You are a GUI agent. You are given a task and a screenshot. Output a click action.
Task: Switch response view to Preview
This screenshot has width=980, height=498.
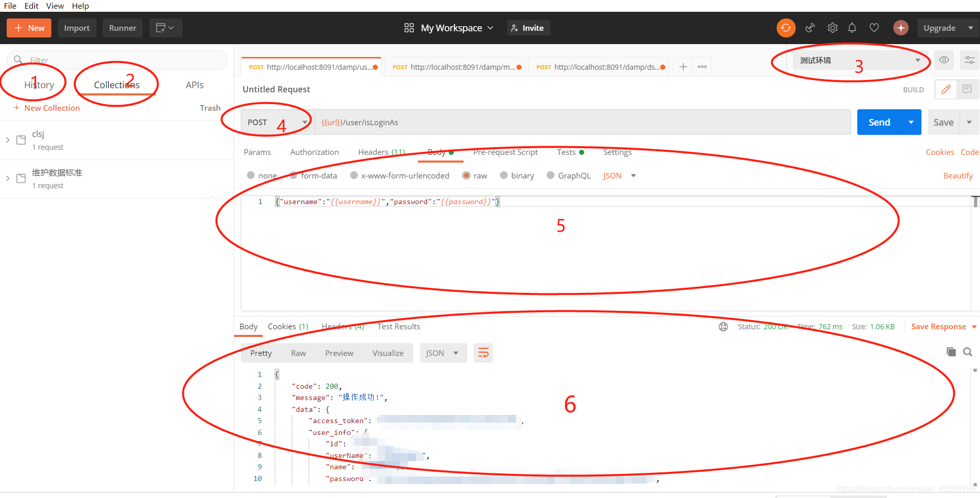point(339,353)
